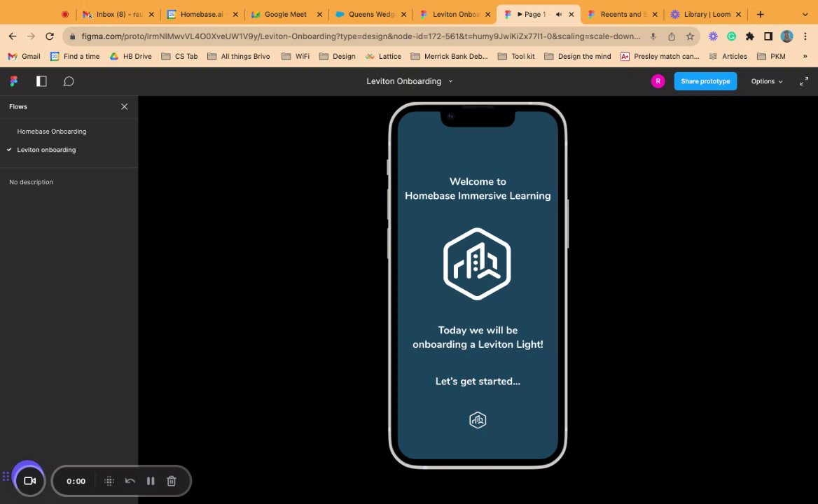Open the Find a time bookmark
This screenshot has height=504, width=818.
[x=75, y=56]
